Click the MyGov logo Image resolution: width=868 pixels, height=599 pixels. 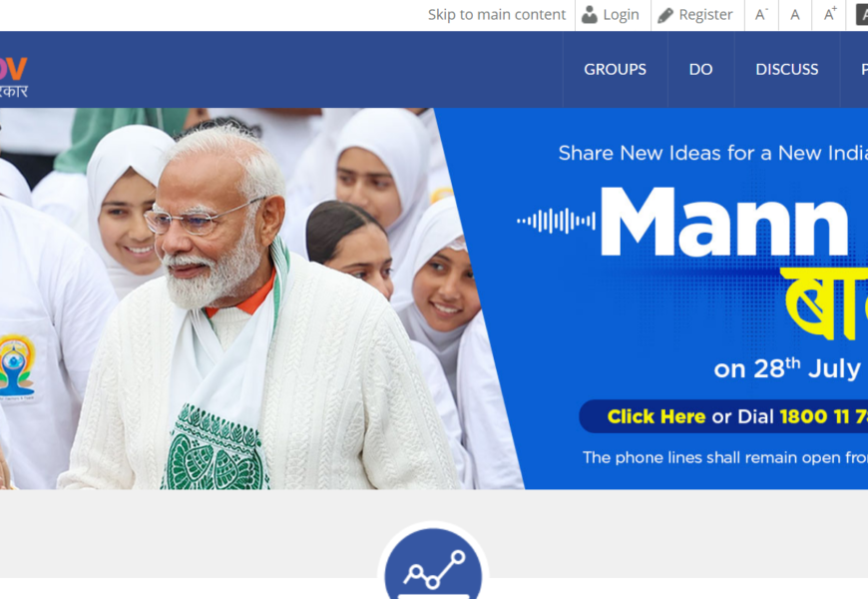[13, 78]
